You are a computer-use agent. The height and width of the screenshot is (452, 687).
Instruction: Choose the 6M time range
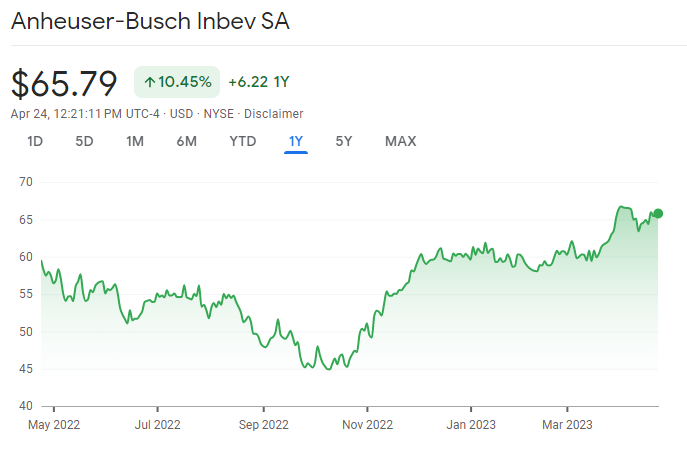tap(186, 141)
